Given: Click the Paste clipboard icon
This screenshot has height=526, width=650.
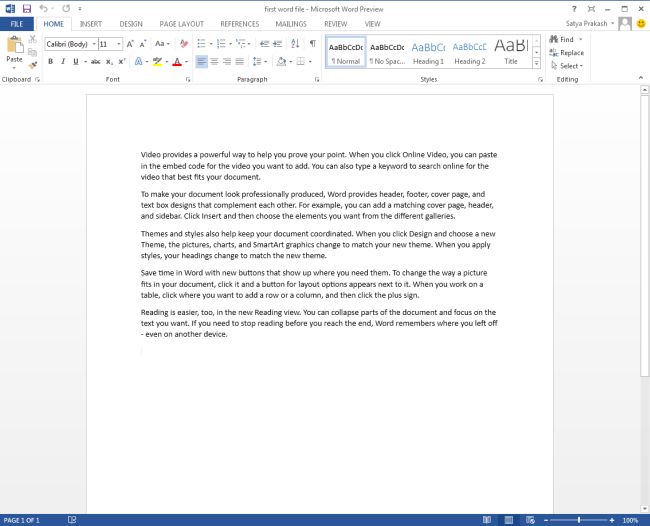Looking at the screenshot, I should click(15, 45).
